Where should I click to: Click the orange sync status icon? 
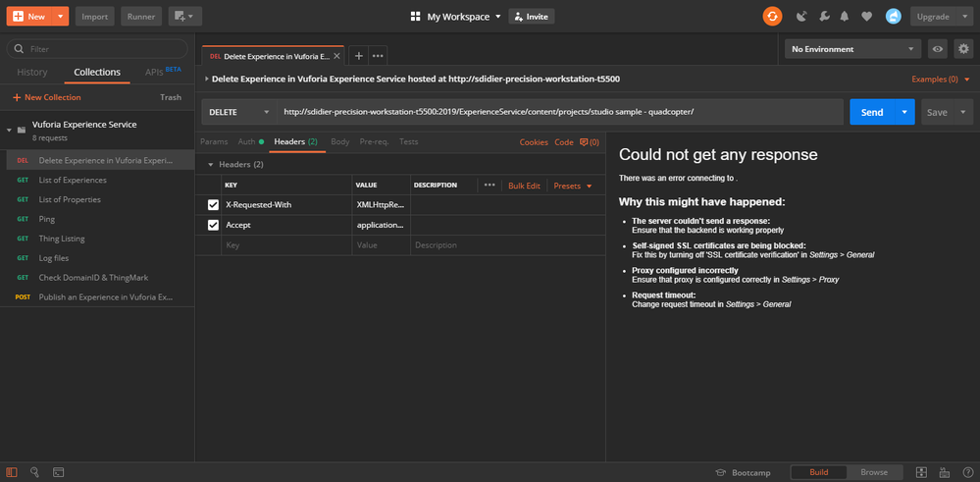(773, 16)
